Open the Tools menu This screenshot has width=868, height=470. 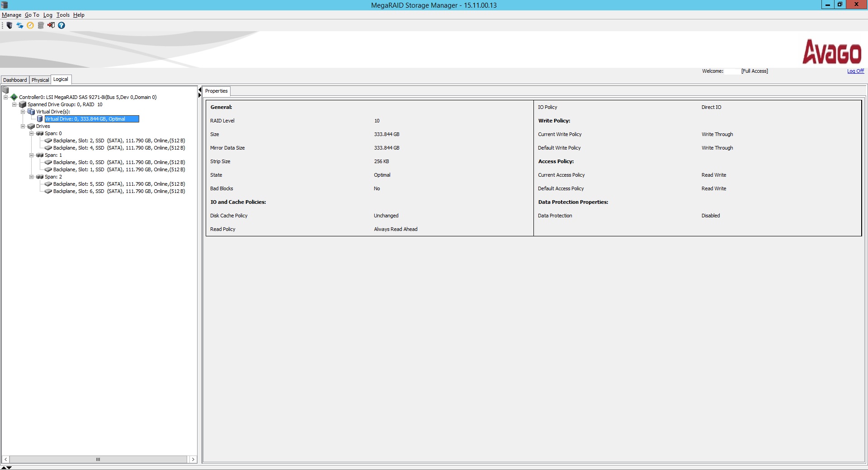coord(63,15)
